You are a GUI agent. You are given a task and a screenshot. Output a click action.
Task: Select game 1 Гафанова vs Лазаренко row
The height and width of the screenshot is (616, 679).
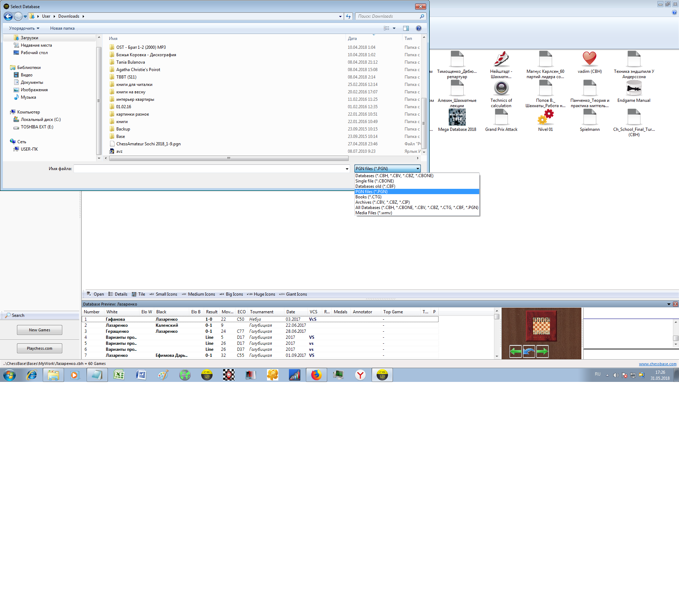260,319
